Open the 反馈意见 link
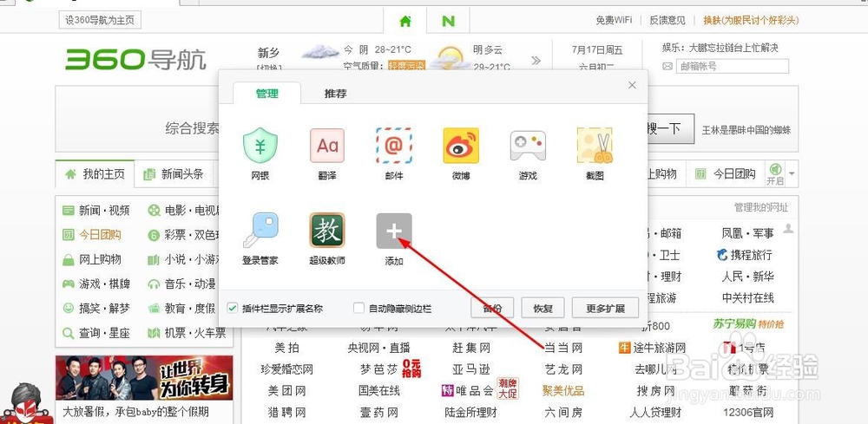This screenshot has height=424, width=868. [667, 21]
